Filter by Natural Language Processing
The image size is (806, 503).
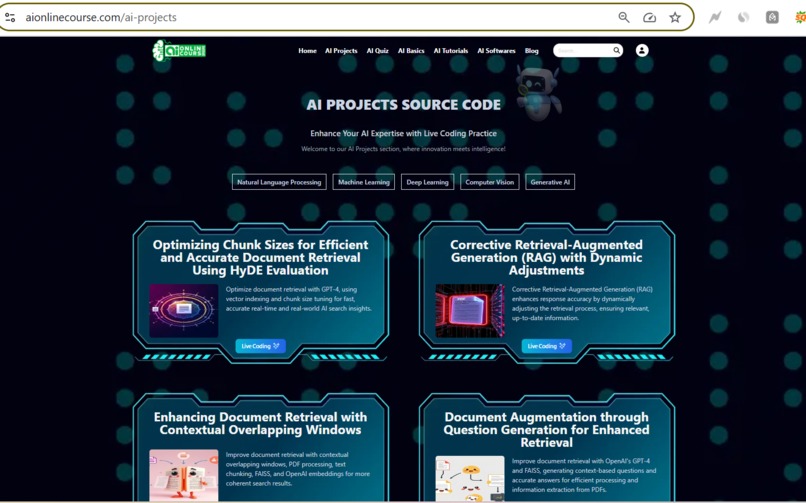click(279, 182)
